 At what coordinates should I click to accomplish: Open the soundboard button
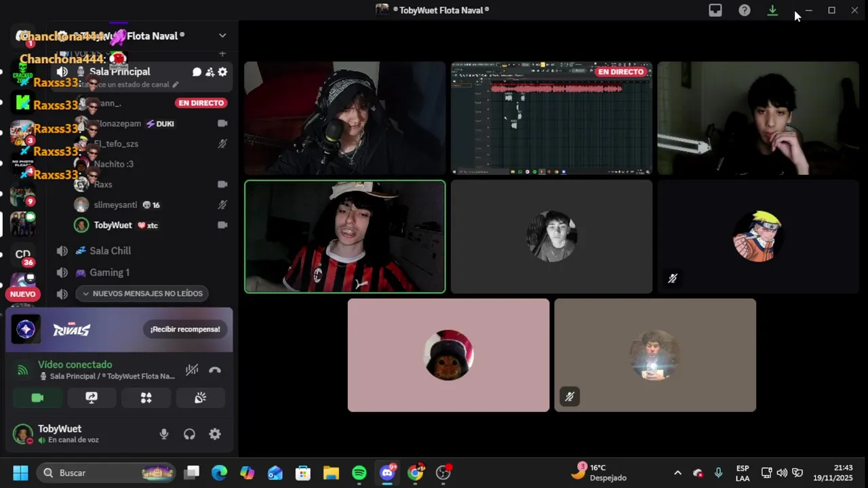pos(200,398)
